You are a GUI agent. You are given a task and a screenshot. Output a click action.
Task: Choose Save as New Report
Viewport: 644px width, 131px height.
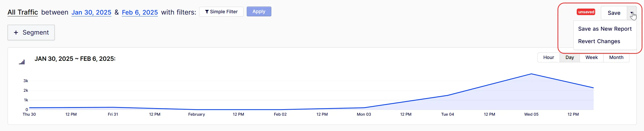coord(605,29)
